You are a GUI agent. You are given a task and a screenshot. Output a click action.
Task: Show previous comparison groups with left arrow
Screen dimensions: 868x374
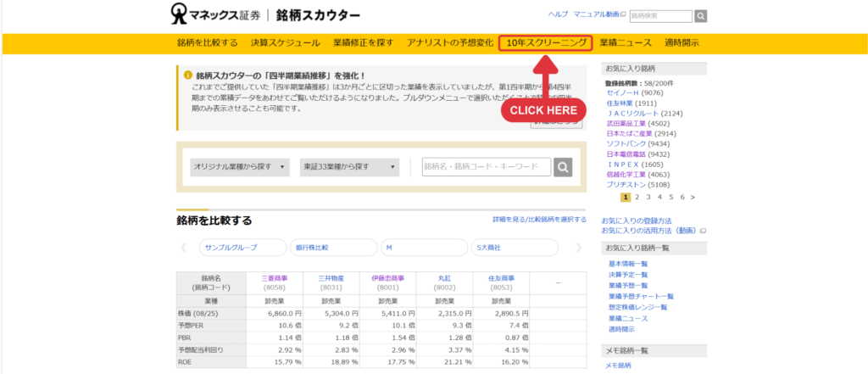click(184, 248)
